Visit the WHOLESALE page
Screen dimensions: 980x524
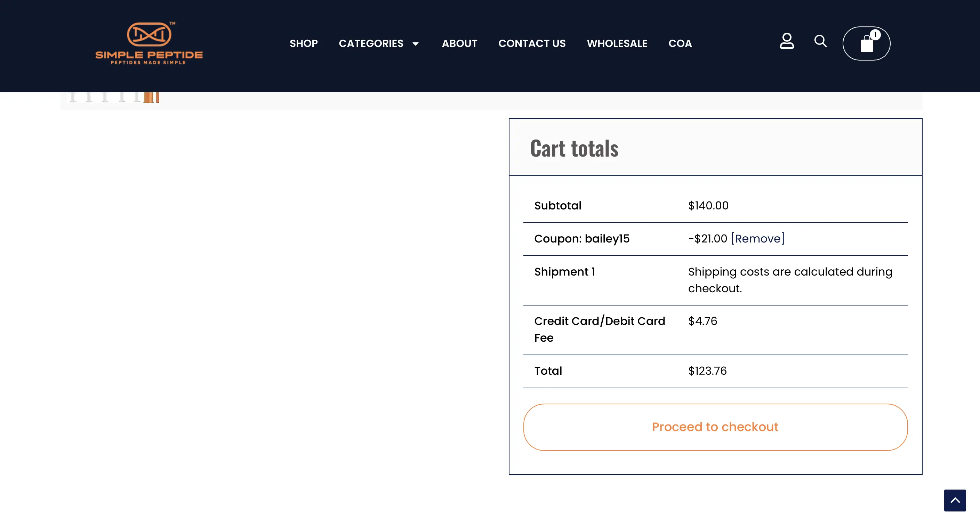pyautogui.click(x=617, y=43)
